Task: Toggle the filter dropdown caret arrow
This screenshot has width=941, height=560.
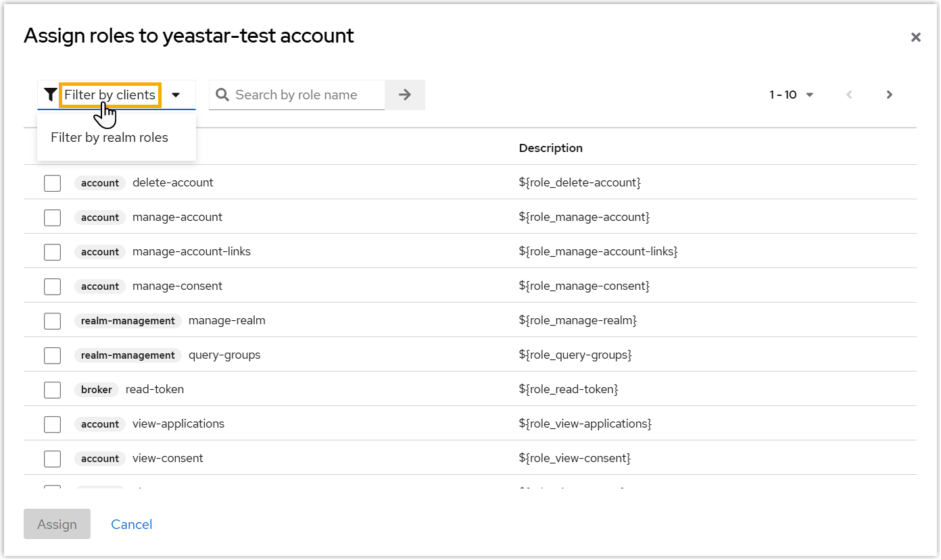Action: 176,95
